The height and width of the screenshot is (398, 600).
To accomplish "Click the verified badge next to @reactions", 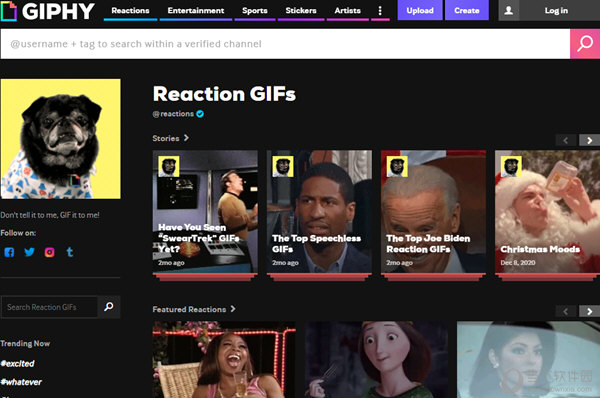I will tap(200, 114).
